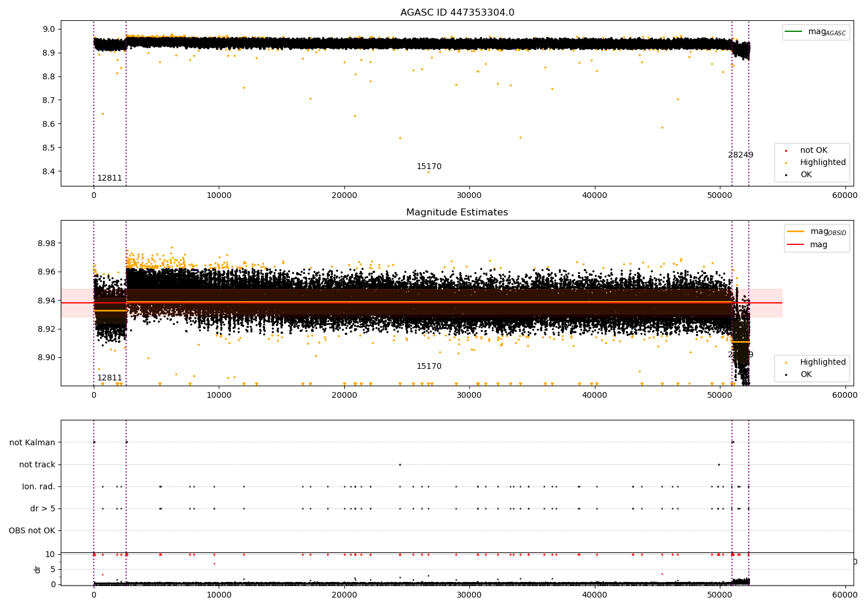
Task: Select the mag AGASC legend entry in top plot
Action: tap(815, 32)
